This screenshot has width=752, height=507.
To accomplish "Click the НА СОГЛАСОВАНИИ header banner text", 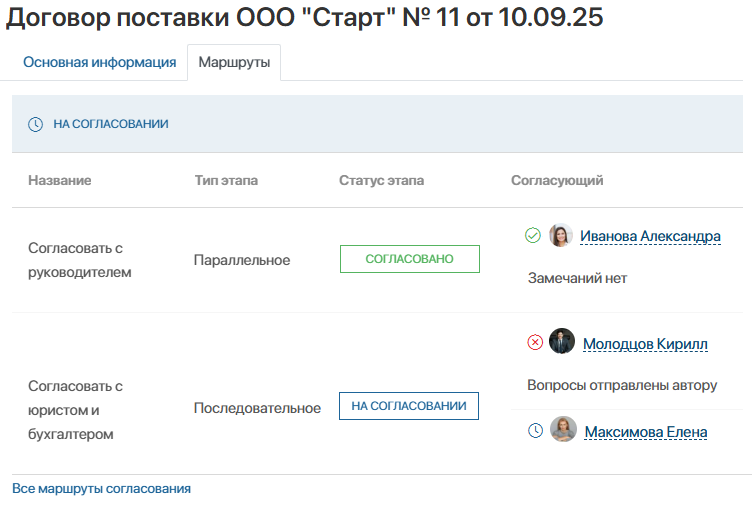I will (111, 124).
